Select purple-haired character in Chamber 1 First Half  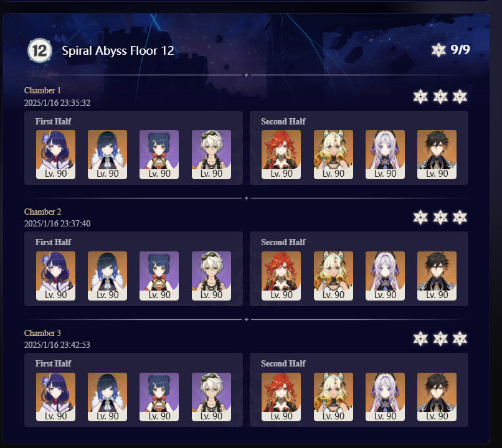point(55,154)
